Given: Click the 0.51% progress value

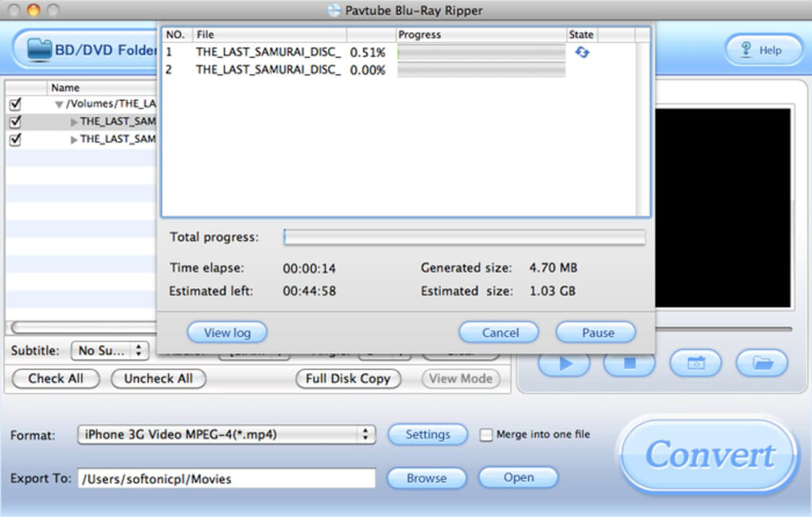Looking at the screenshot, I should point(368,52).
